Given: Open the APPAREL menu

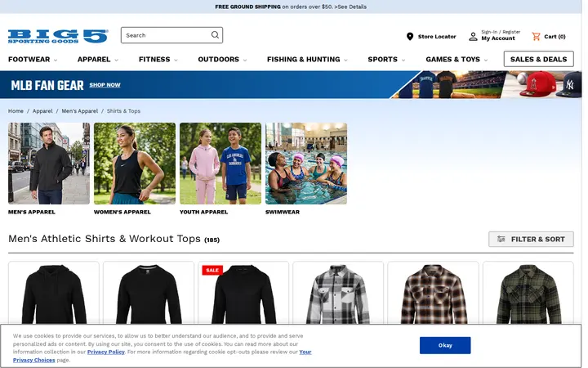Looking at the screenshot, I should (x=94, y=60).
